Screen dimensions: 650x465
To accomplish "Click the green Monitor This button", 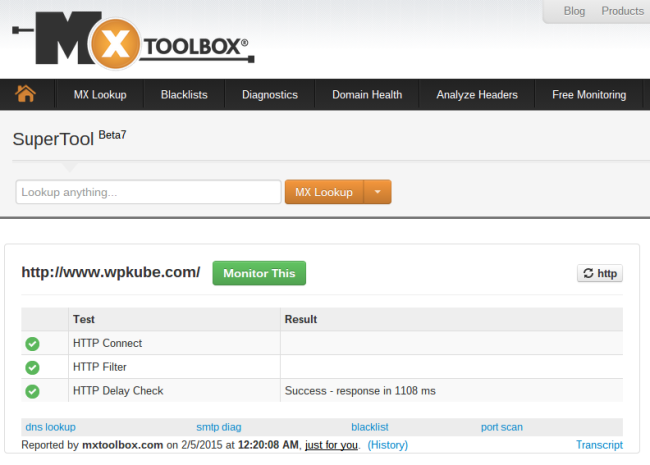I will tap(259, 273).
